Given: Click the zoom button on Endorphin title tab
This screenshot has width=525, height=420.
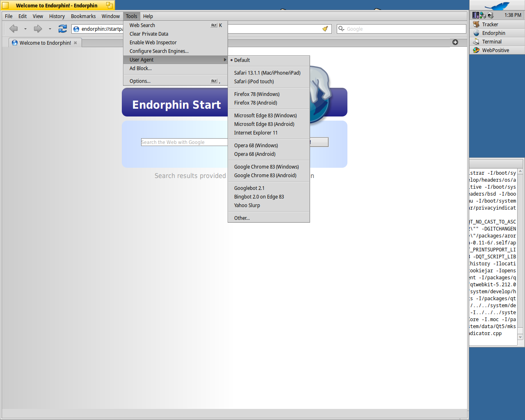Looking at the screenshot, I should [110, 5].
